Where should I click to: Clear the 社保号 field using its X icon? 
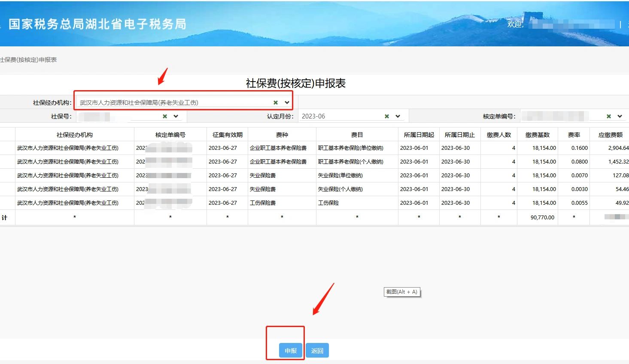click(165, 116)
